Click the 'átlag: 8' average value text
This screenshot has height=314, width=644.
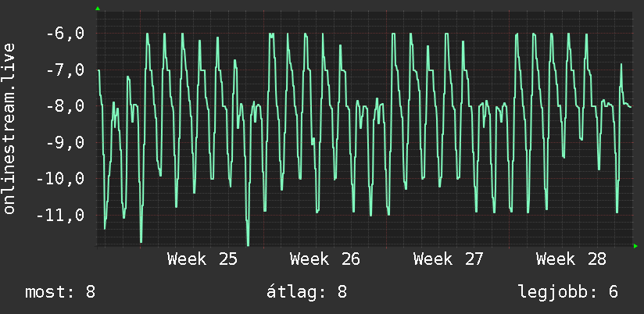point(307,292)
